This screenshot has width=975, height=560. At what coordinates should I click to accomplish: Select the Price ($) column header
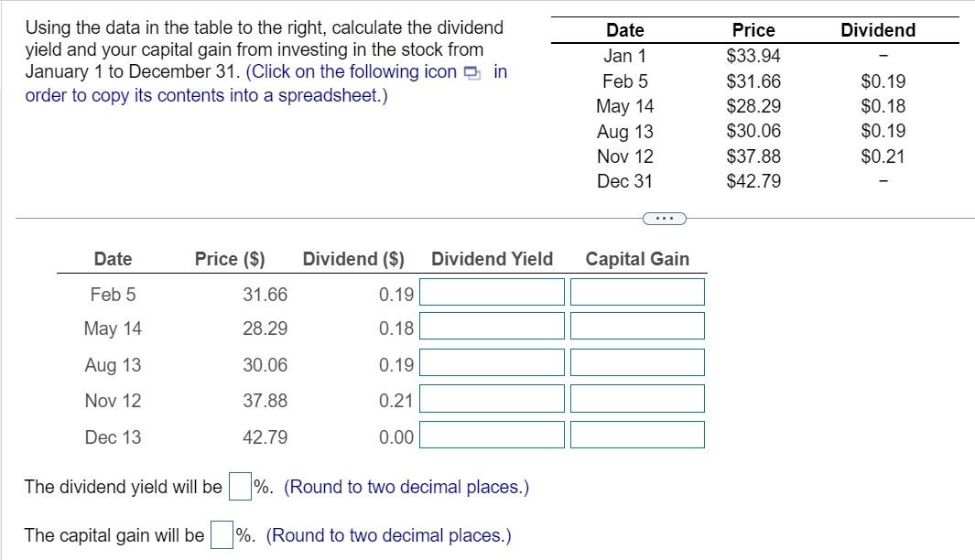pos(227,259)
